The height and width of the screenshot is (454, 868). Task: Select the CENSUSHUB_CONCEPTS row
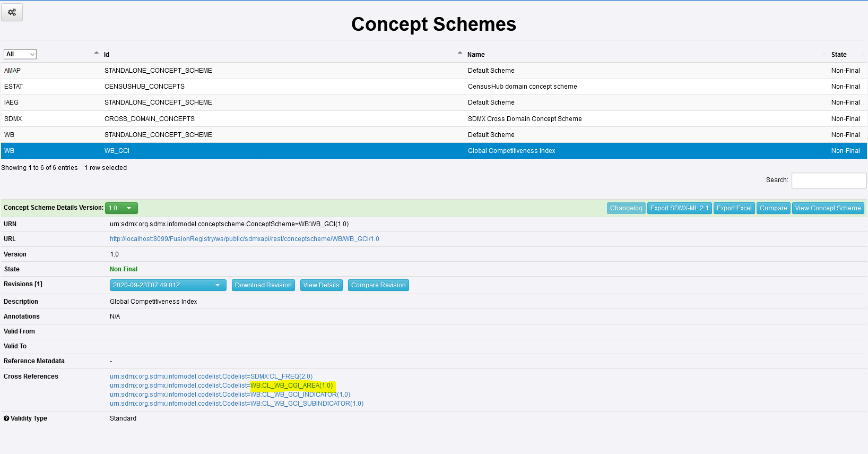pyautogui.click(x=144, y=87)
